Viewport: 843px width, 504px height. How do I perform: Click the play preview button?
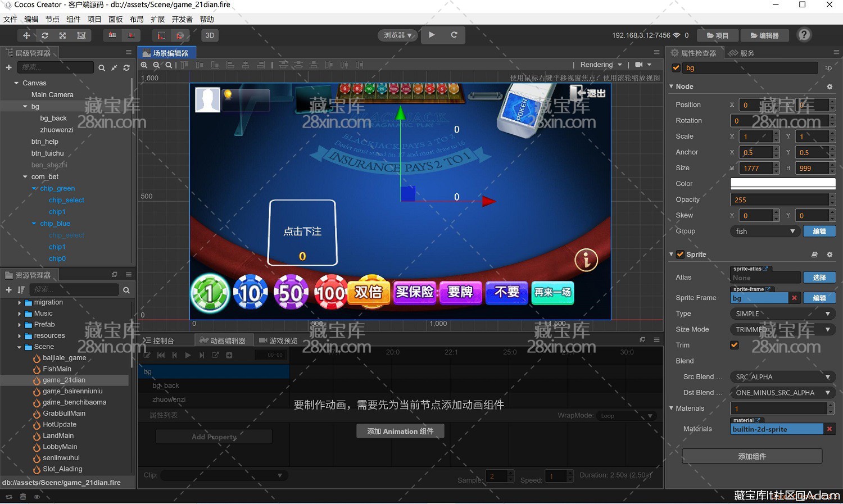432,35
